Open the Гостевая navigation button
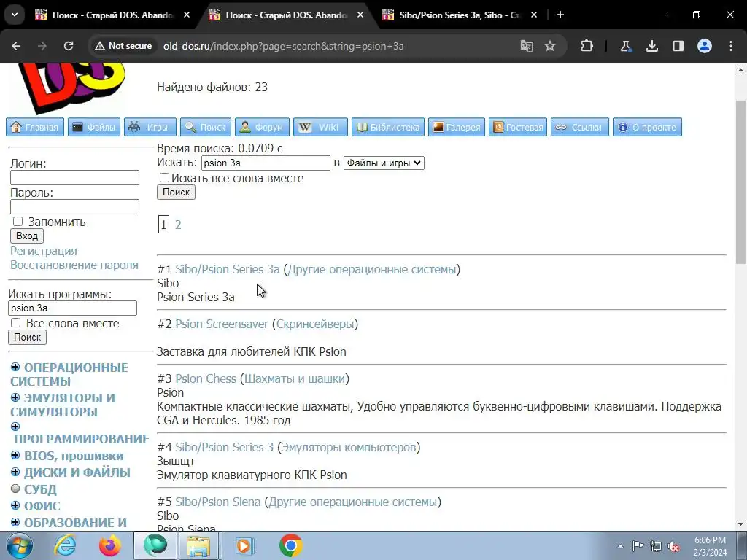747x560 pixels. 518,127
